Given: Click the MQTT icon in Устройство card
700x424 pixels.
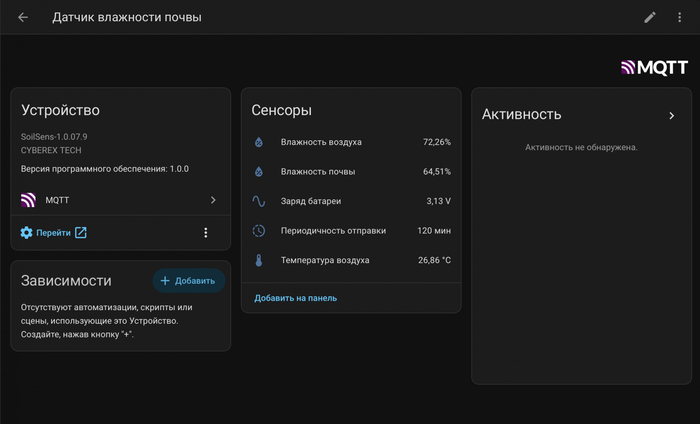Looking at the screenshot, I should tap(28, 200).
